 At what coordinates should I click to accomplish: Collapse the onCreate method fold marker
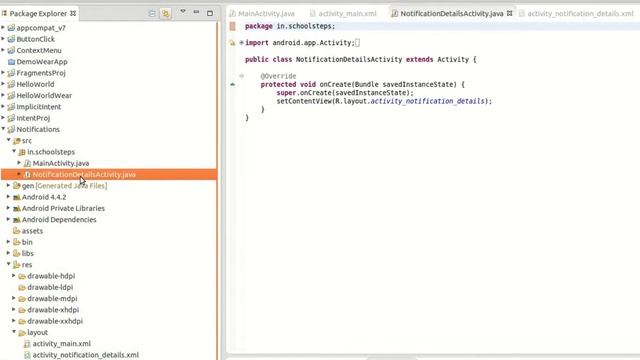pyautogui.click(x=241, y=76)
